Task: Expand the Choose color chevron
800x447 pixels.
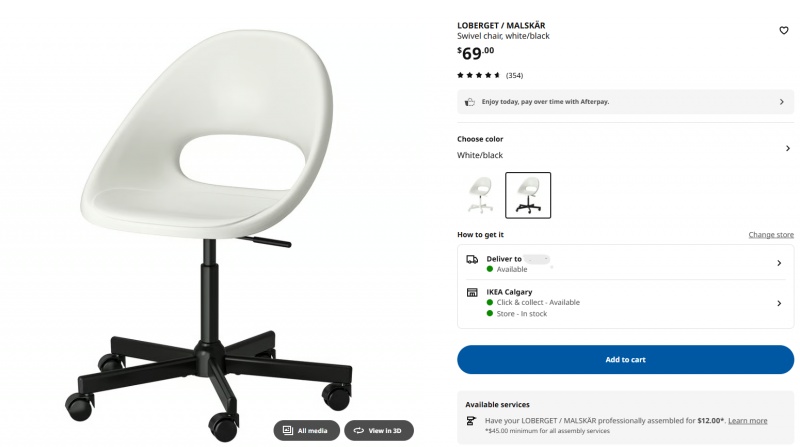Action: tap(788, 148)
